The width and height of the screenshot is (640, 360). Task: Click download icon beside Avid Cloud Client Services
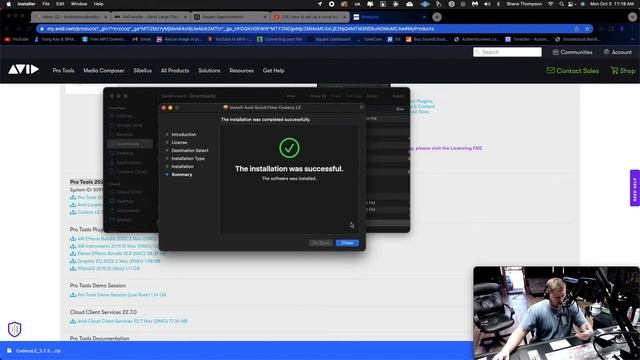[x=73, y=321]
